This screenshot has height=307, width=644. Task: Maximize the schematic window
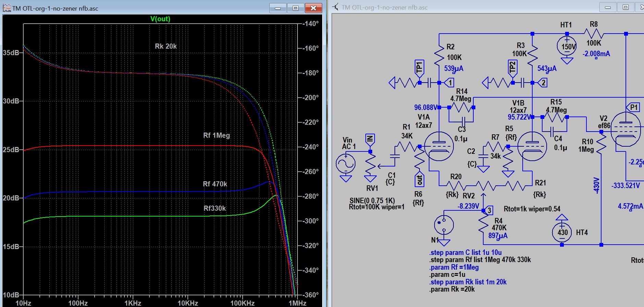(626, 7)
